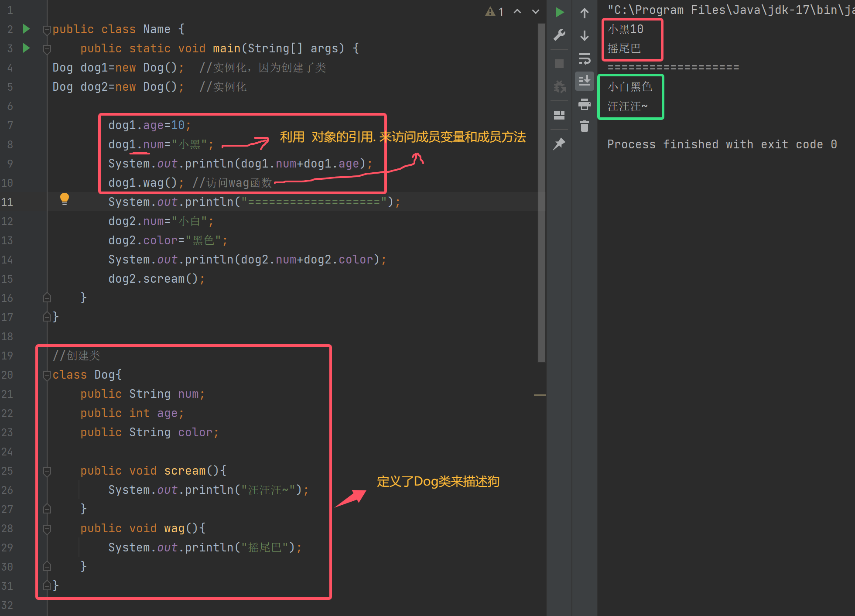Collapse the scream method fold marker

pyautogui.click(x=47, y=471)
